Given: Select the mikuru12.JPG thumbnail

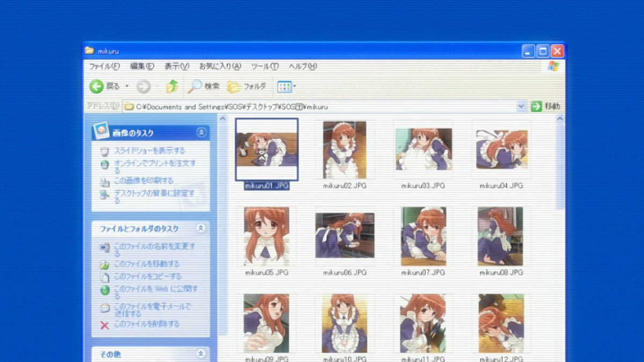Looking at the screenshot, I should 501,323.
